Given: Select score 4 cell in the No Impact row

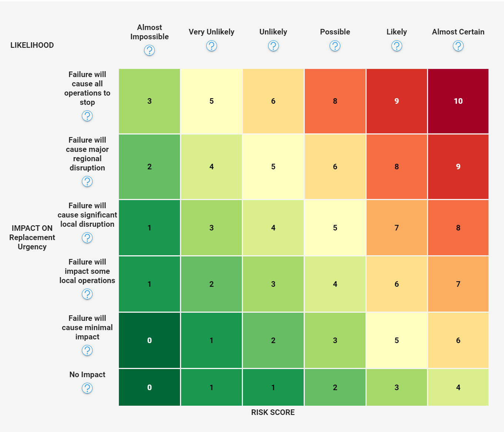Looking at the screenshot, I should coord(458,387).
